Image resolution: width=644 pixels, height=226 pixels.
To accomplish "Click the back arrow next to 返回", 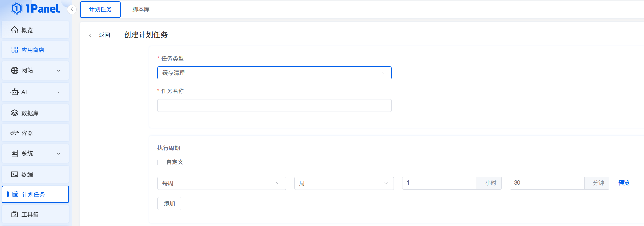I will 91,35.
